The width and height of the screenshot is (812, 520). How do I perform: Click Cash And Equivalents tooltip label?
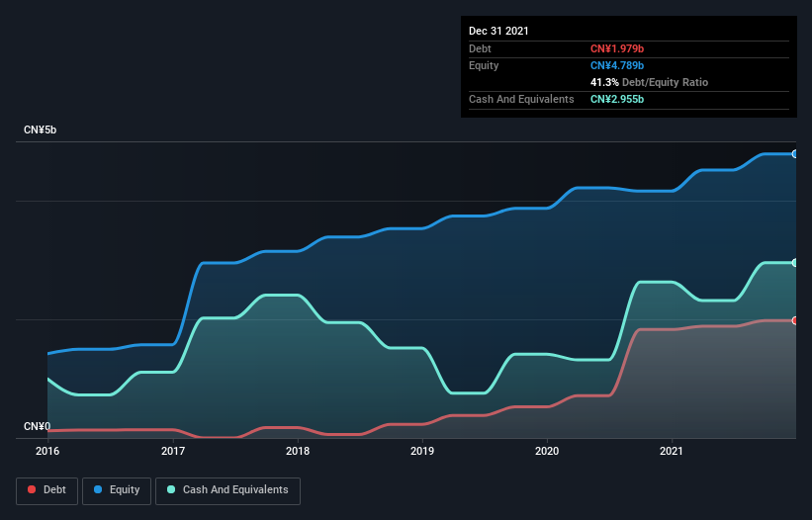[521, 99]
